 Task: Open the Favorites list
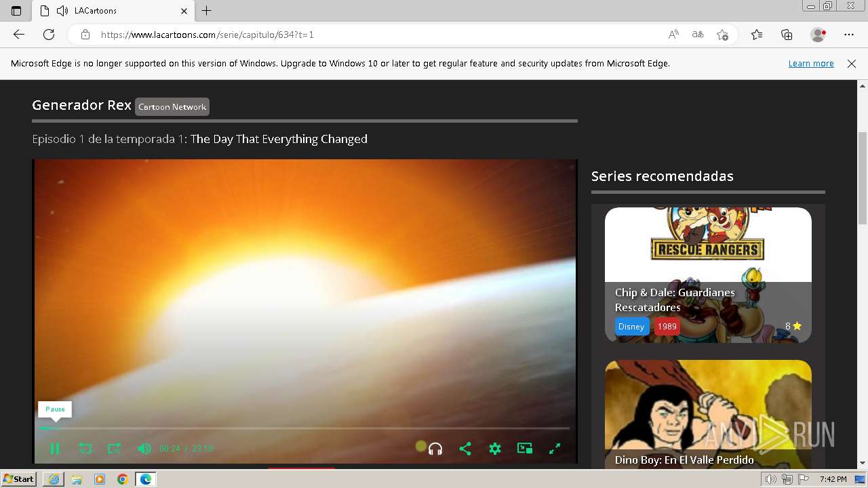[x=757, y=35]
